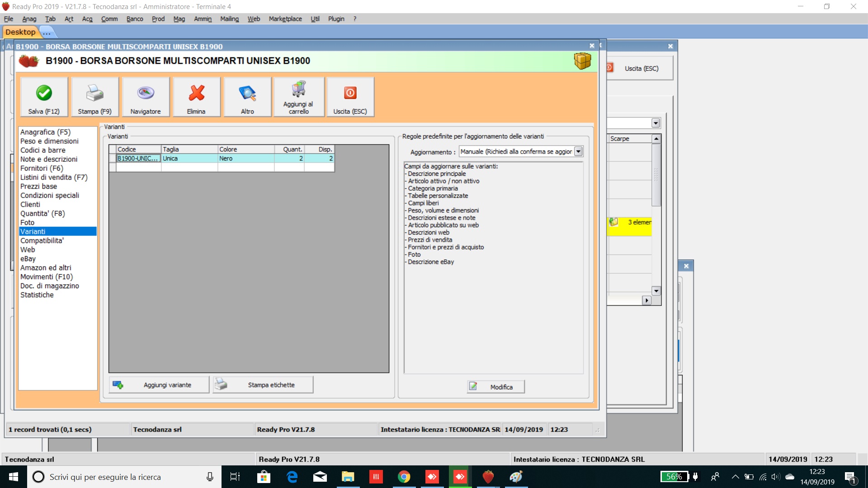Click the yellow package box icon
Screen dimensions: 868x488
click(582, 61)
